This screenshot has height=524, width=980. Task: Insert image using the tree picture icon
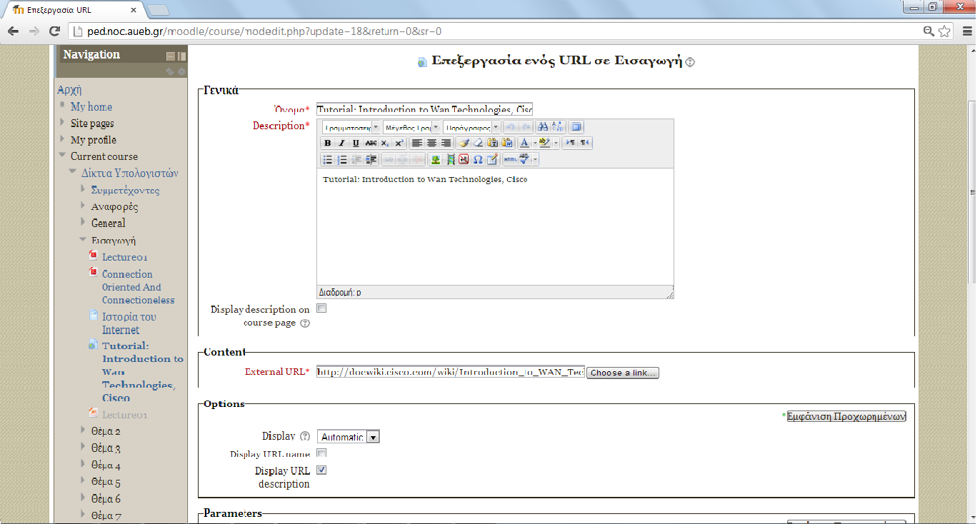point(435,159)
